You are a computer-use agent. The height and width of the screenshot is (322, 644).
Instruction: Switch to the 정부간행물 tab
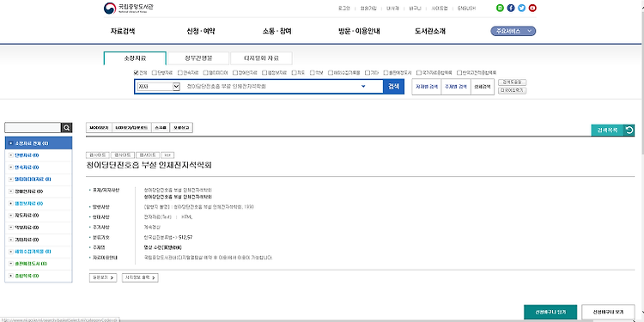click(198, 58)
